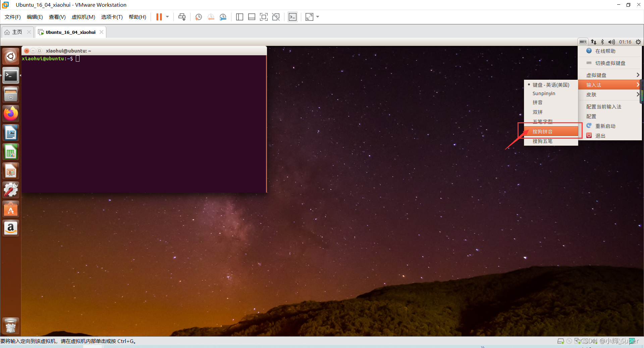Close the 主页 tab
644x348 pixels.
(x=29, y=32)
